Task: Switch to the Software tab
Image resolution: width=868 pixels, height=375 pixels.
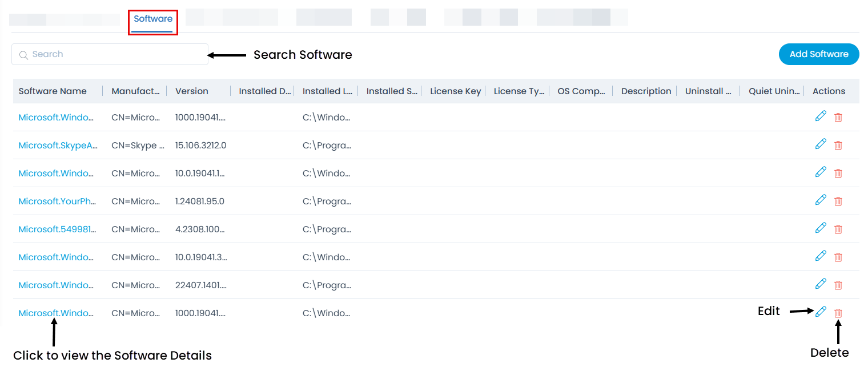Action: point(152,18)
